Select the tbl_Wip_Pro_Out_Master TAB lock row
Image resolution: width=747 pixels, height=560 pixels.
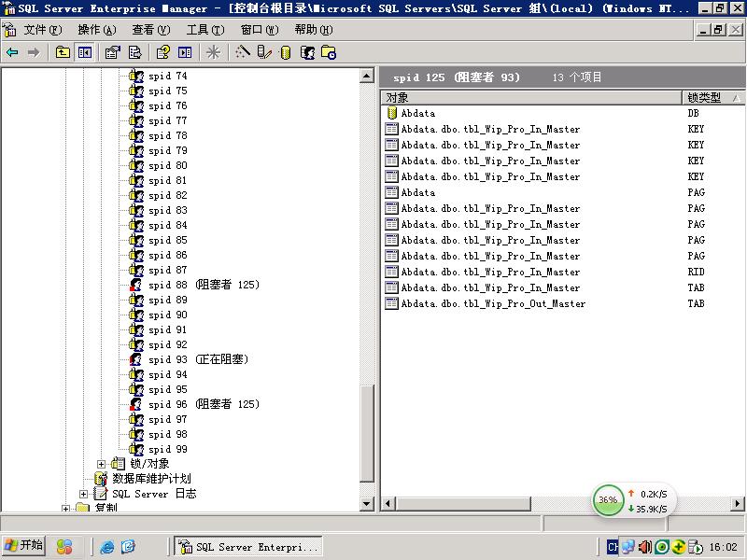coord(565,303)
